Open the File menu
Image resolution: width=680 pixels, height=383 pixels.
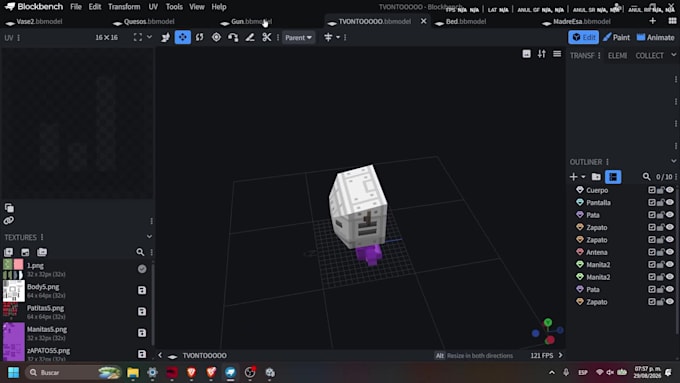[x=76, y=7]
